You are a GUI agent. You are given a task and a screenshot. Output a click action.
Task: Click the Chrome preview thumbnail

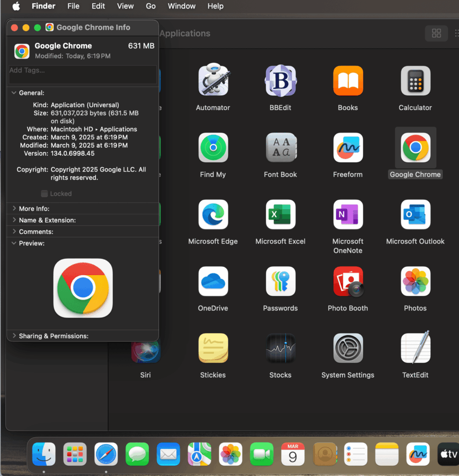click(x=83, y=288)
